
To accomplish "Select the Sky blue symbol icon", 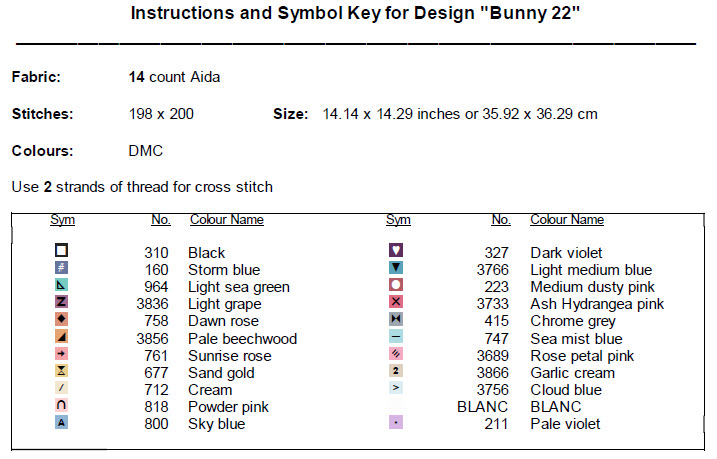I will (62, 422).
